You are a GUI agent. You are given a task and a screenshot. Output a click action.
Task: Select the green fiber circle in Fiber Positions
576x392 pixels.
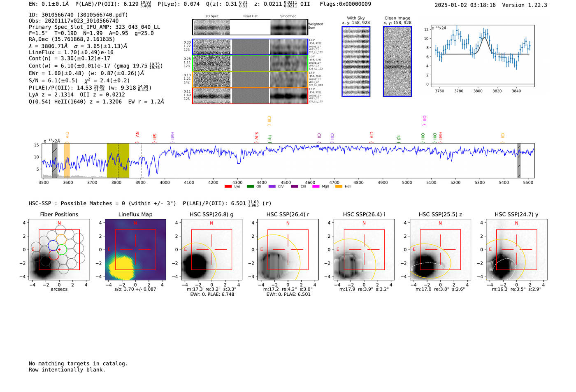click(x=62, y=249)
